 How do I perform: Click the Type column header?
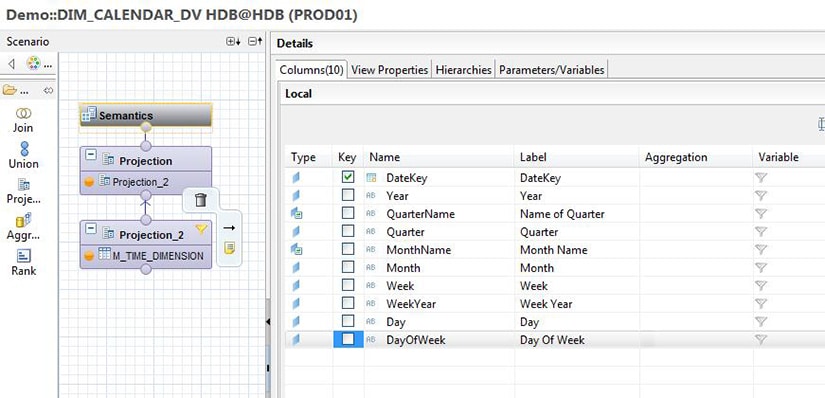tap(309, 157)
